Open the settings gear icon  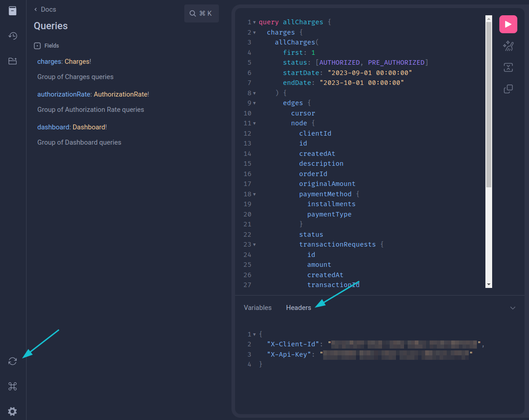(x=13, y=411)
